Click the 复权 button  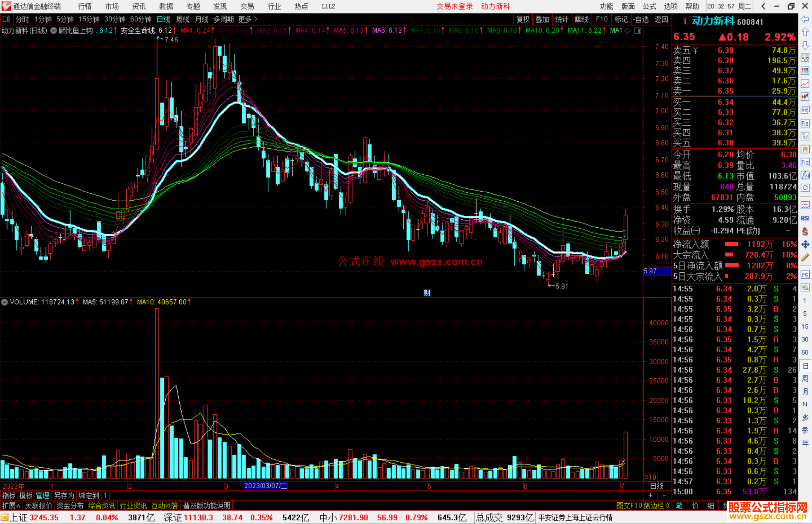pyautogui.click(x=523, y=19)
